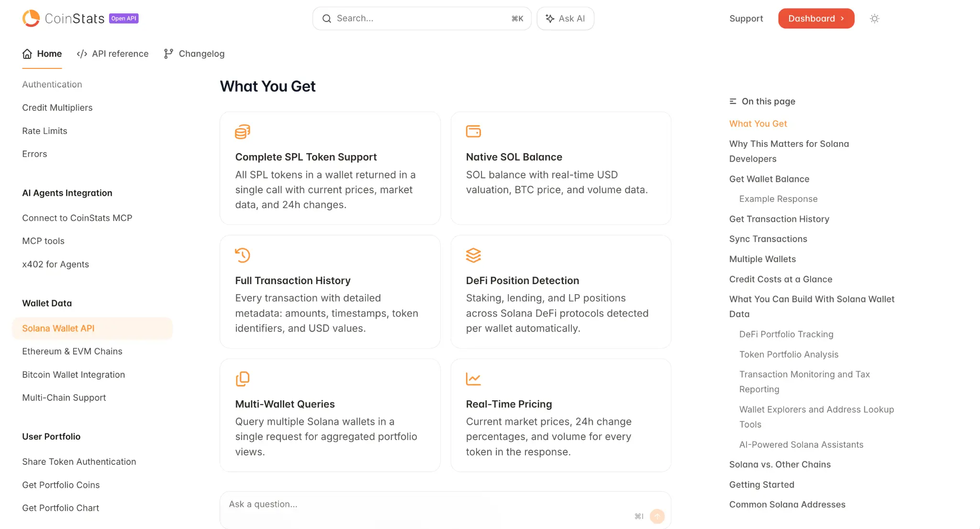Screen dimensions: 980x529
Task: Click the wallet icon on Native SOL Balance card
Action: pos(474,132)
